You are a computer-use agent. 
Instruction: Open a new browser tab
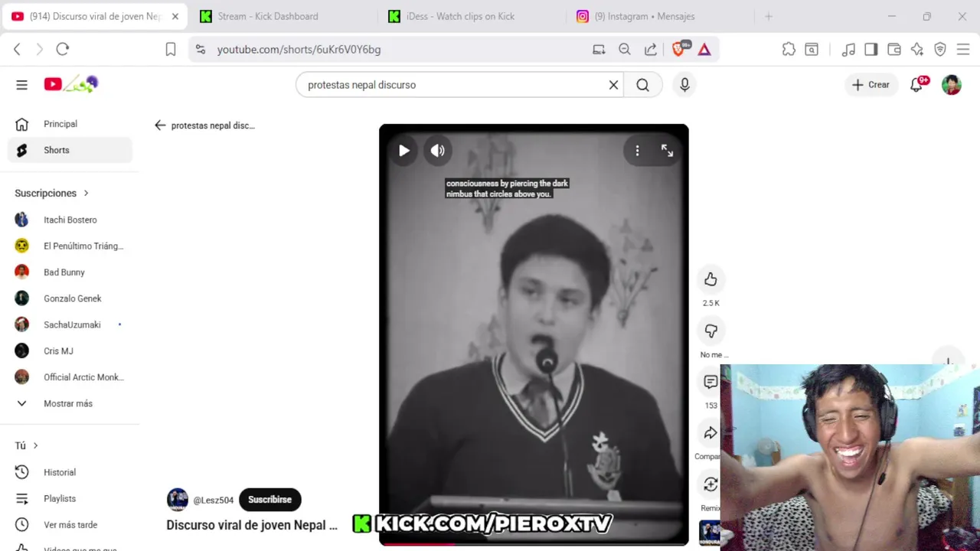(769, 16)
